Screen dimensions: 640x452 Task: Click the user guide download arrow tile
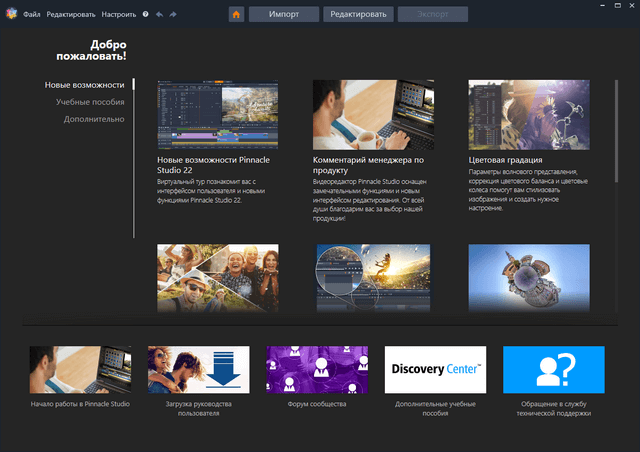tap(198, 370)
